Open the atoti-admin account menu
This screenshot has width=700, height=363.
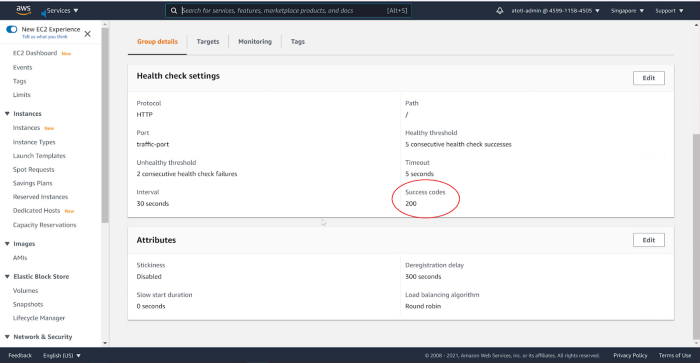tap(555, 11)
